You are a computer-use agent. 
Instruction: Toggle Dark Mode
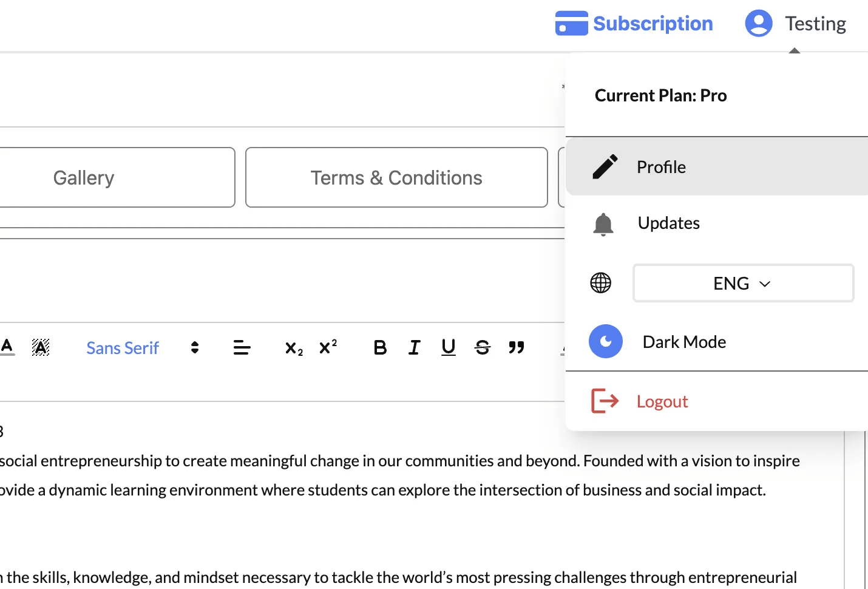point(606,341)
